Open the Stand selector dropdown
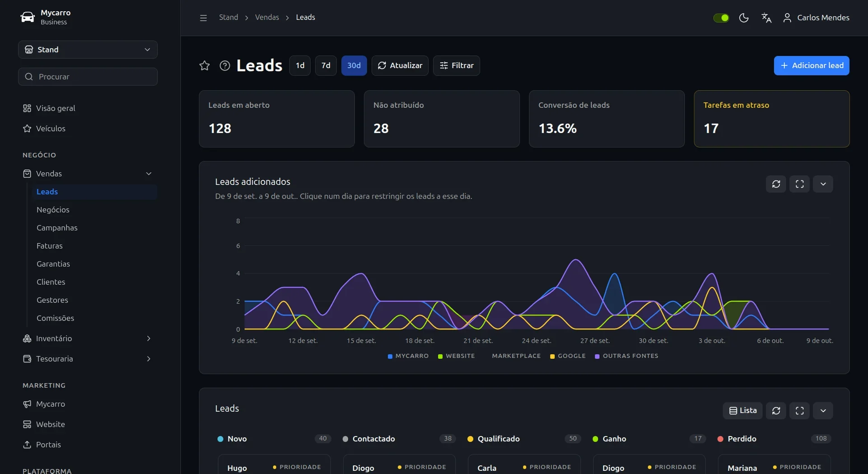 click(x=88, y=50)
